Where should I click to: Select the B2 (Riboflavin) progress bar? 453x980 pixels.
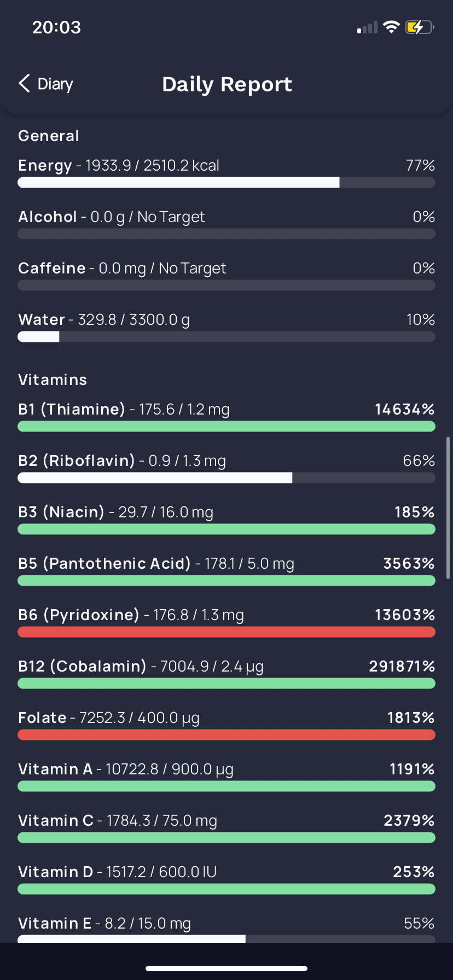click(x=226, y=478)
